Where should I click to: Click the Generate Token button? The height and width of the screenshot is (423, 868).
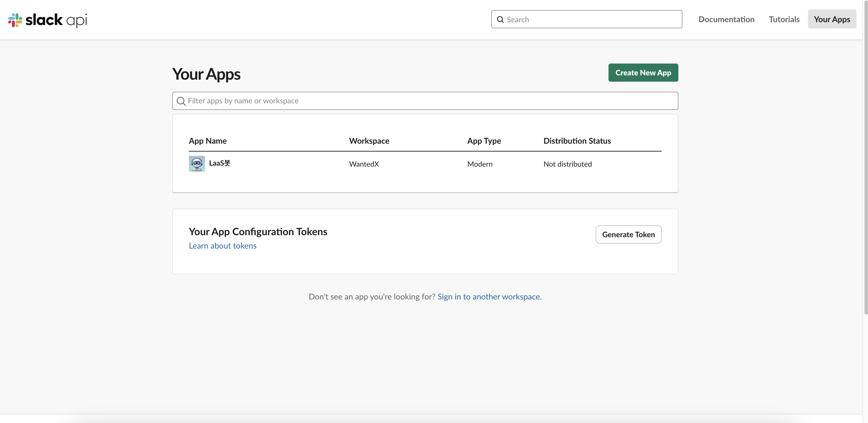pyautogui.click(x=628, y=234)
